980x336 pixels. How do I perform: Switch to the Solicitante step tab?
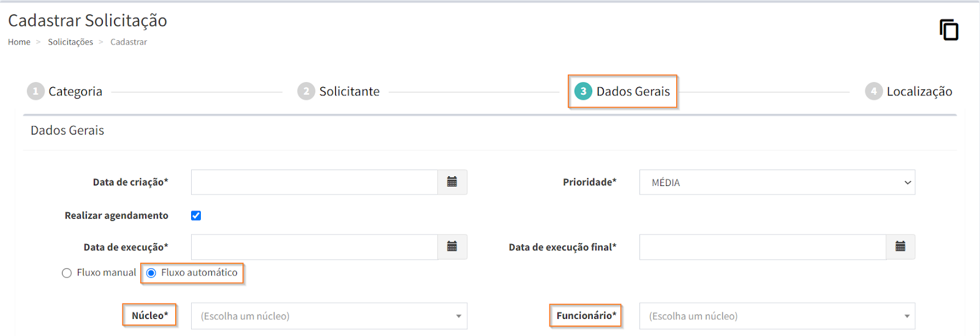(x=349, y=91)
